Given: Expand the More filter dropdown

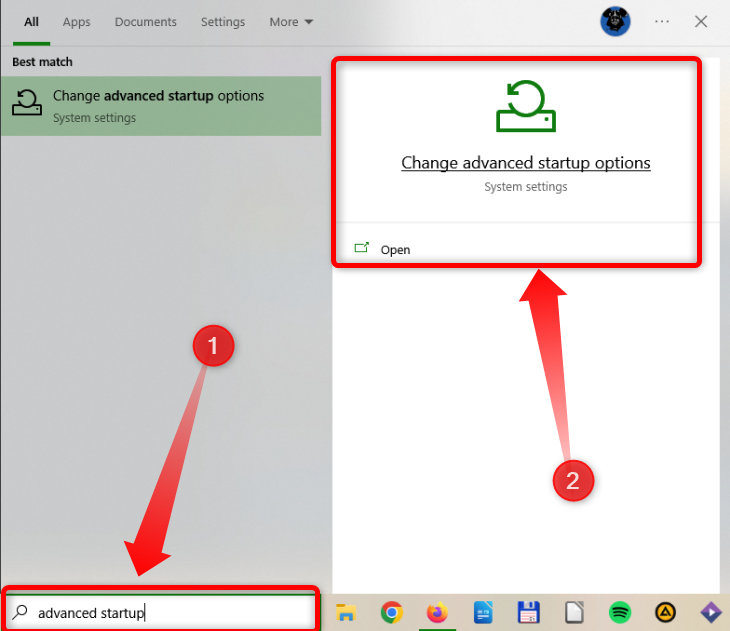Looking at the screenshot, I should point(291,22).
